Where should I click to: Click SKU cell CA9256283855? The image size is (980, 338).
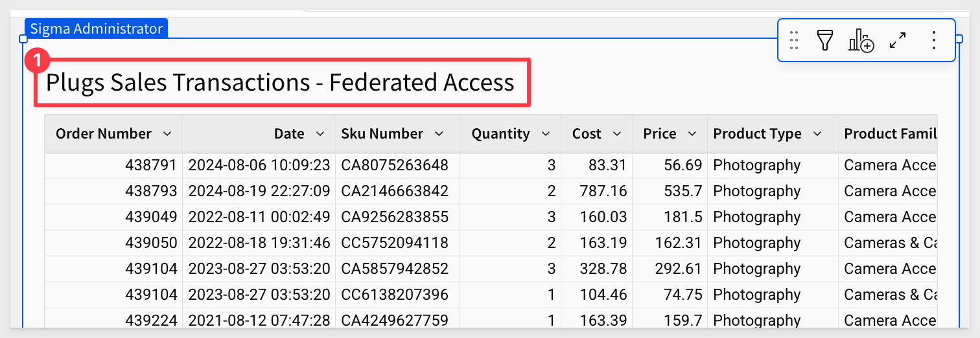click(397, 217)
